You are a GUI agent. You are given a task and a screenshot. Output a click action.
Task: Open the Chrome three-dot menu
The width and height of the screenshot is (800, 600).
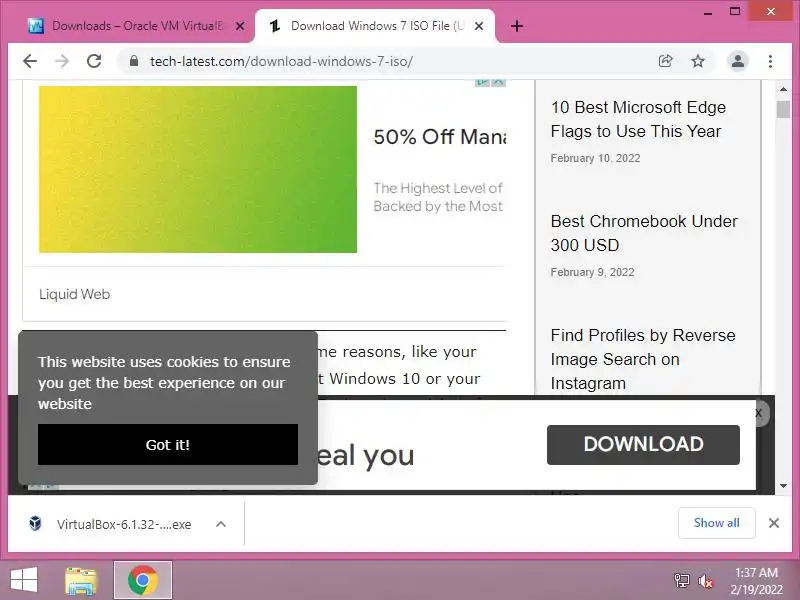point(770,61)
